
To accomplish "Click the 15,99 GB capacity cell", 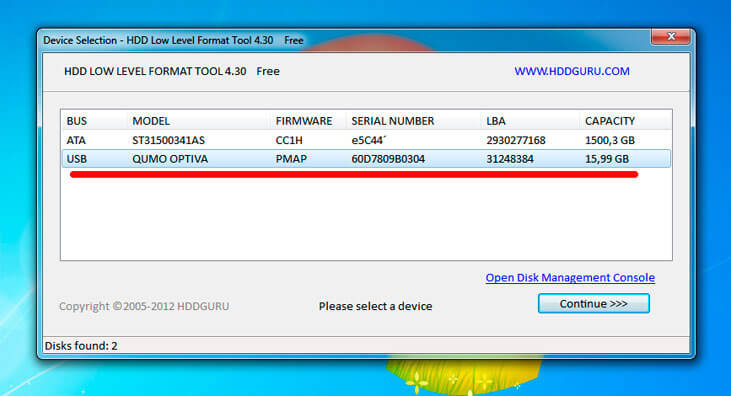I will coord(607,159).
